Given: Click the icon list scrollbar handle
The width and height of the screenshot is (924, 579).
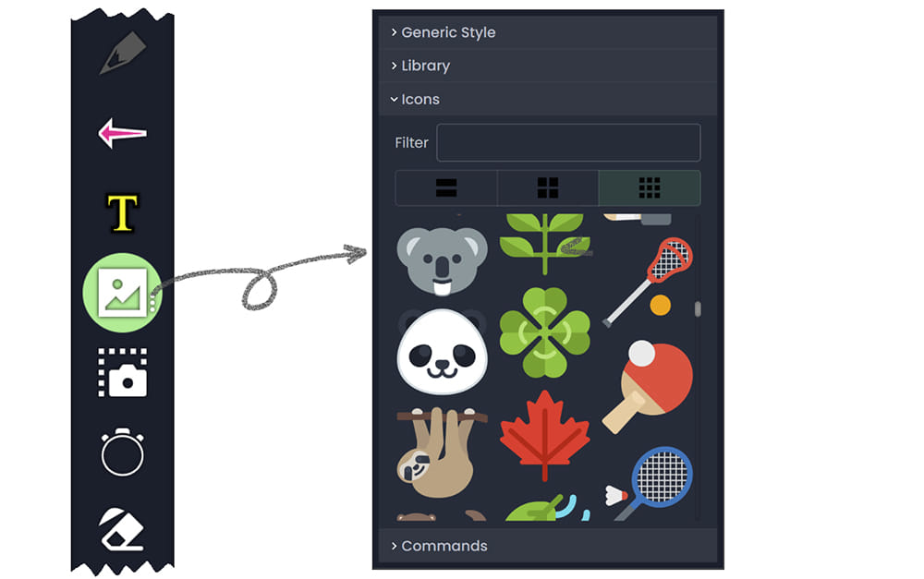Looking at the screenshot, I should coord(698,309).
